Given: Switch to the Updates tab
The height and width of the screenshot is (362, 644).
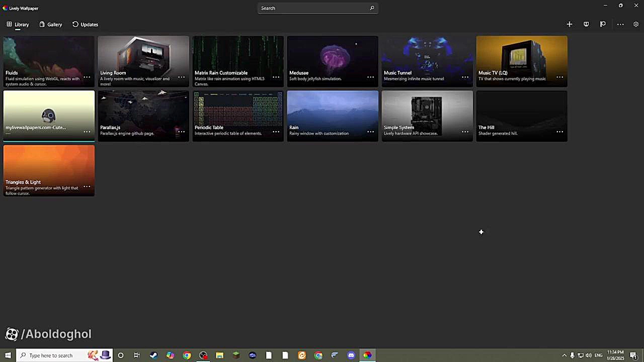Looking at the screenshot, I should coord(85,24).
